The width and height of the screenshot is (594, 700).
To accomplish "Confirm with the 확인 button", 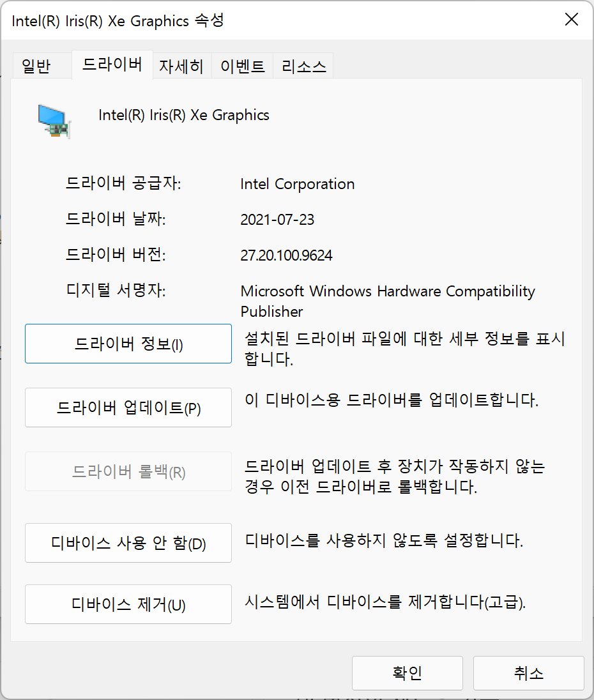I will tap(407, 673).
